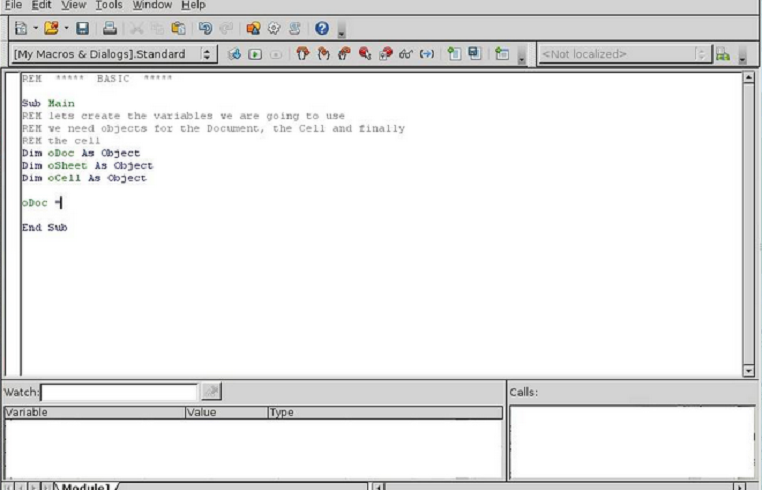Image resolution: width=762 pixels, height=490 pixels.
Task: Click the Save BASIC Source icon
Action: click(474, 53)
